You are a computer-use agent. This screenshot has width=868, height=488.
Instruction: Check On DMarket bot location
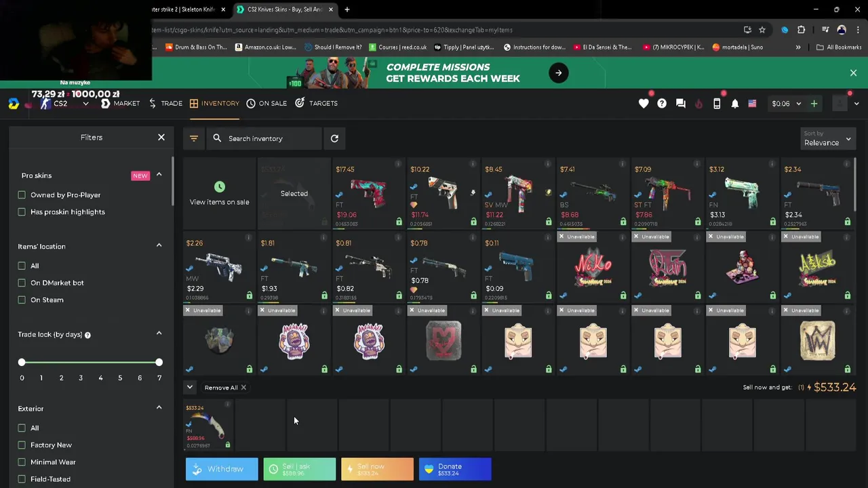click(x=22, y=283)
